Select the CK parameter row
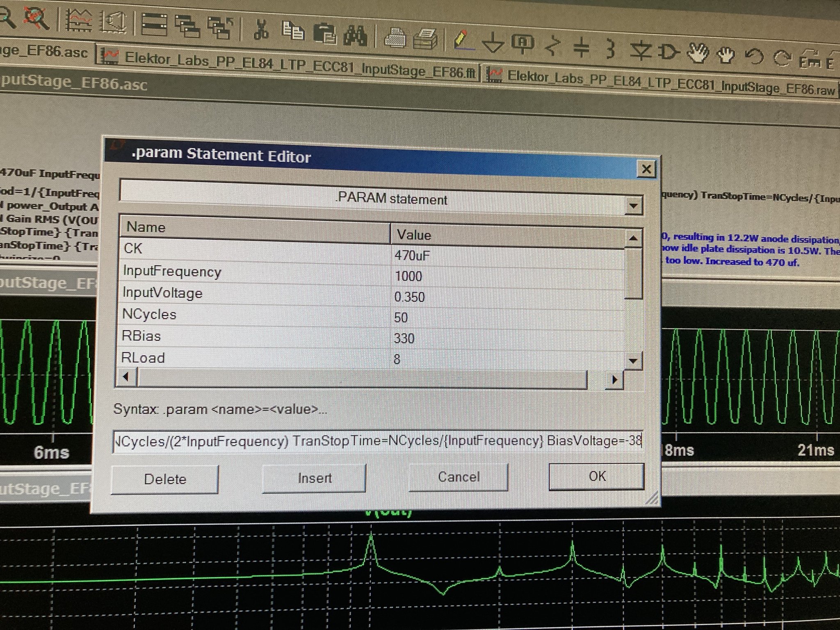This screenshot has height=630, width=840. [x=371, y=251]
